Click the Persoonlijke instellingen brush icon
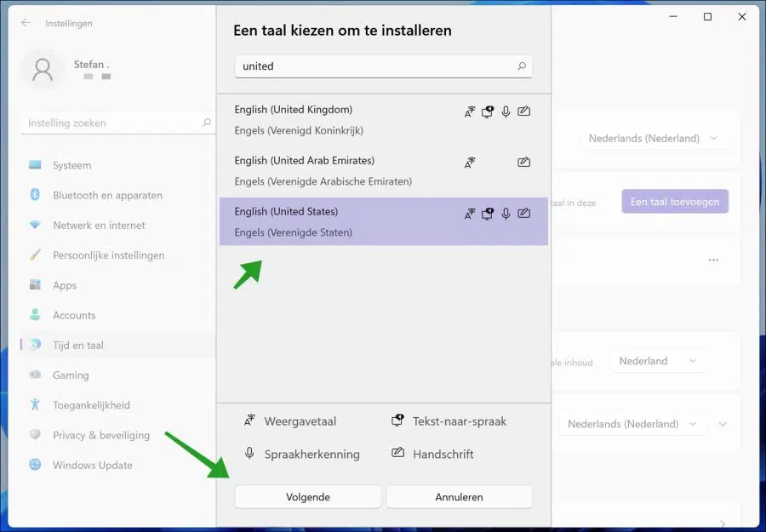This screenshot has height=532, width=766. point(35,255)
